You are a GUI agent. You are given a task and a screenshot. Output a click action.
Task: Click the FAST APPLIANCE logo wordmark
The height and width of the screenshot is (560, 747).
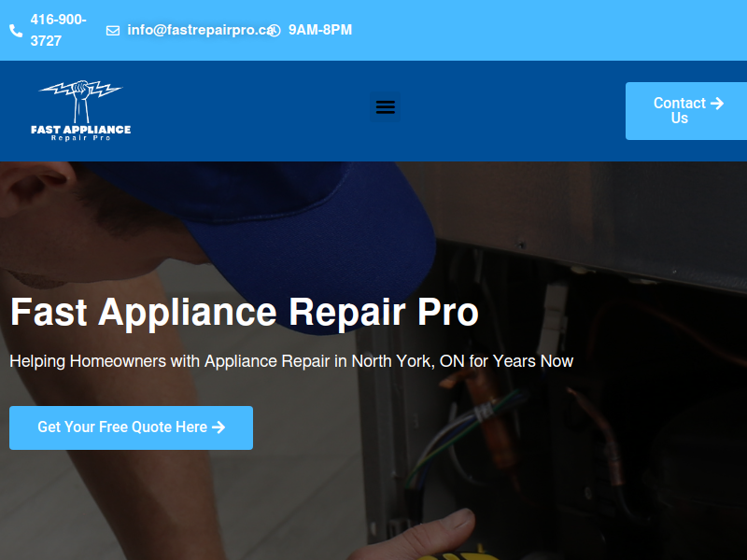pos(81,130)
